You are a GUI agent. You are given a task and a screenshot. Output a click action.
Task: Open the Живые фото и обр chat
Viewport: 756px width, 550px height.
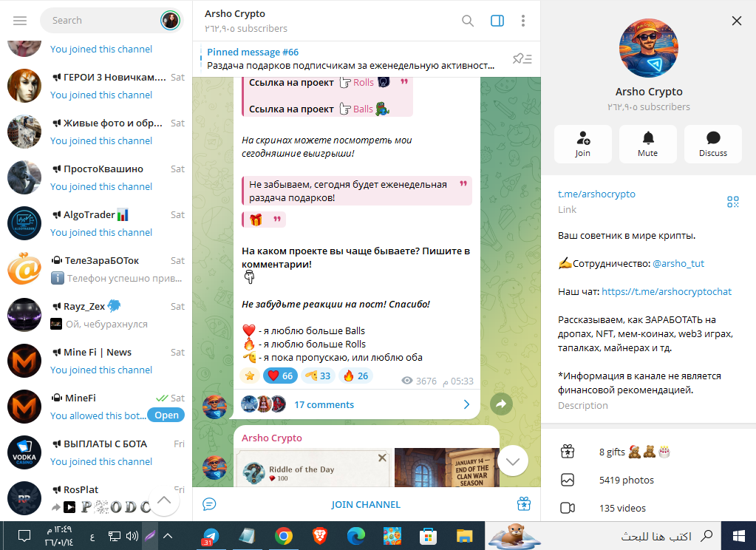pos(96,132)
